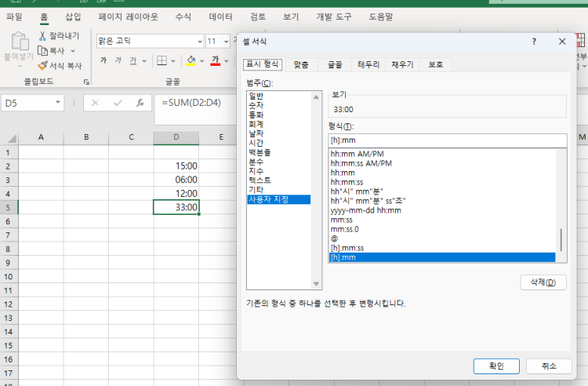
Task: Open the 삽입 ribbon tab
Action: point(73,16)
